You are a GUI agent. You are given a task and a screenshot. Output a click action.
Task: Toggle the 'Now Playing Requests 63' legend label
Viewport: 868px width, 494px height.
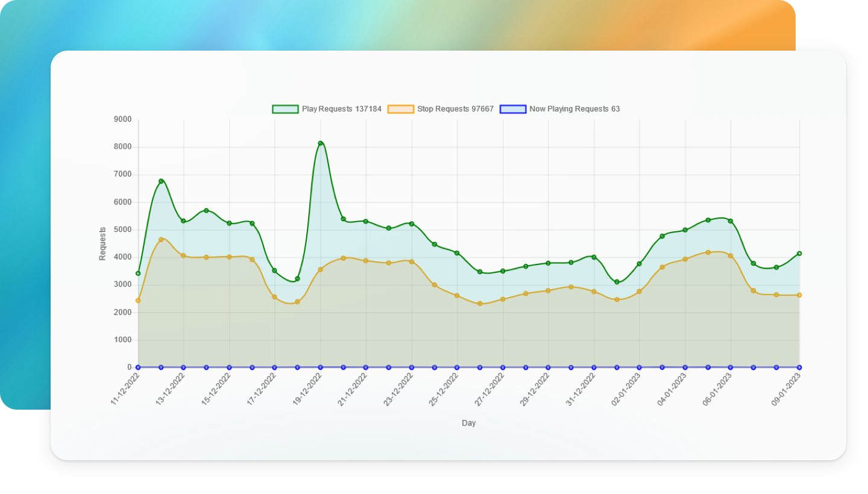tap(575, 109)
